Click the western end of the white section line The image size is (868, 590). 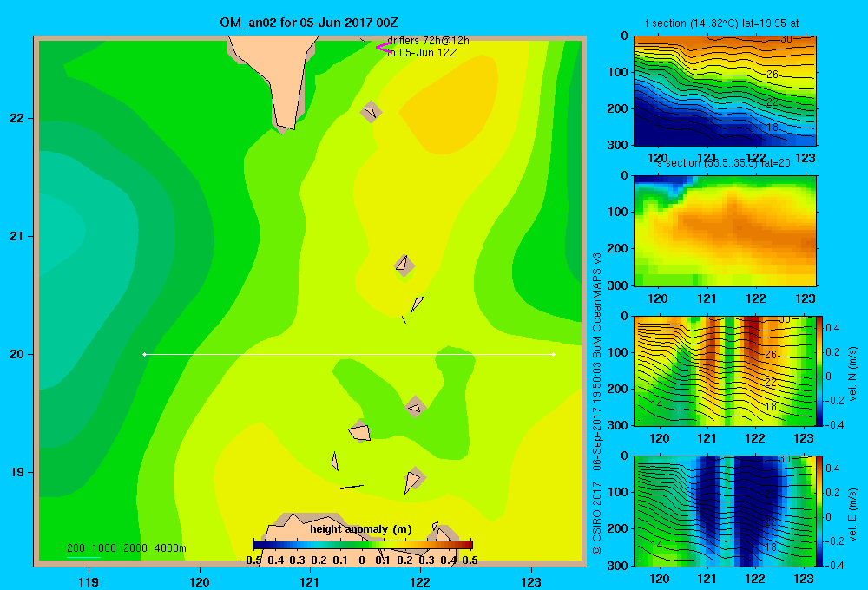coord(144,354)
